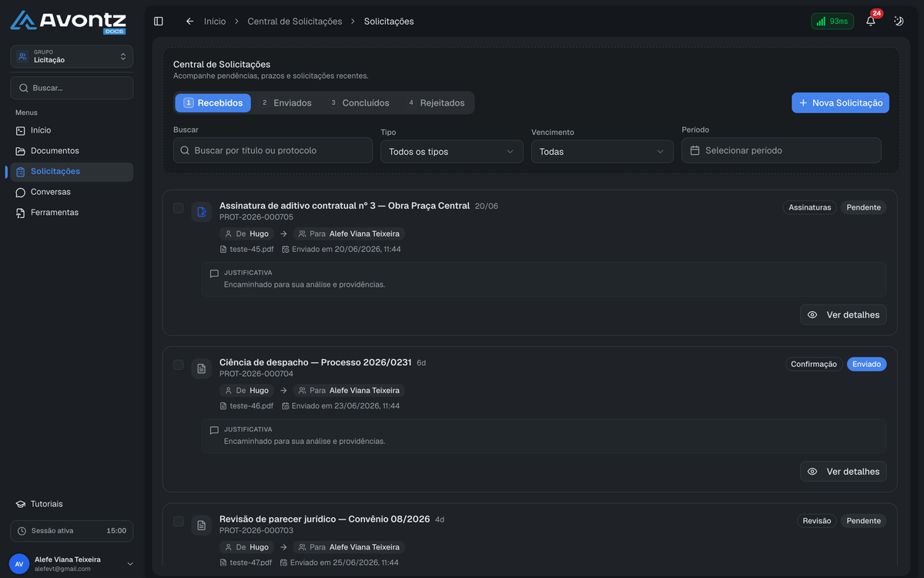The width and height of the screenshot is (924, 578).
Task: Open the teste-46.pdf attachment
Action: click(x=246, y=405)
